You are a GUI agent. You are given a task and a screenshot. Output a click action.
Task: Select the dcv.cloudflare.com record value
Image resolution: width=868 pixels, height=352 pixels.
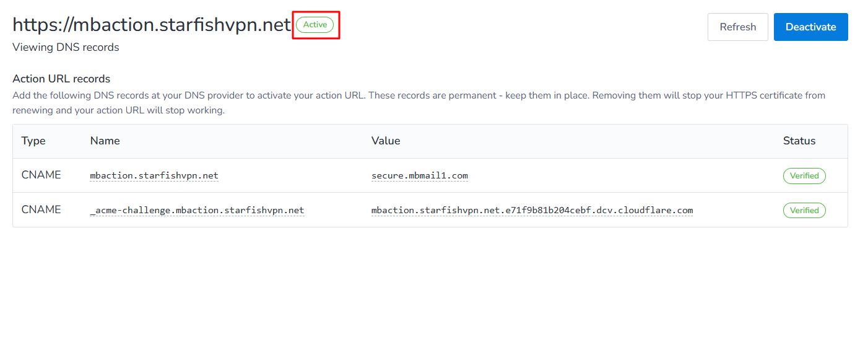pyautogui.click(x=532, y=210)
